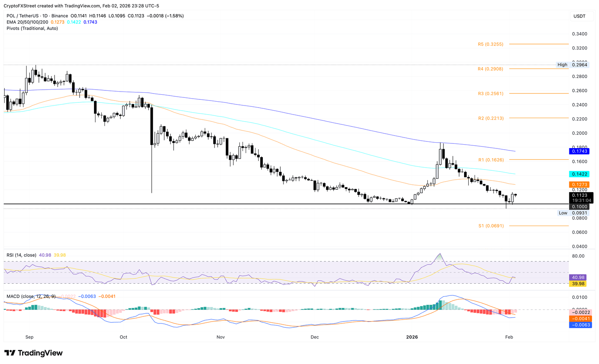Select the 2026 label on the time axis

point(412,337)
